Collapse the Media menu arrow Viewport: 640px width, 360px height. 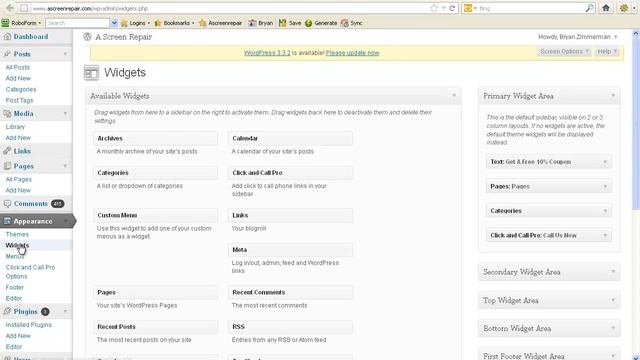tap(65, 113)
